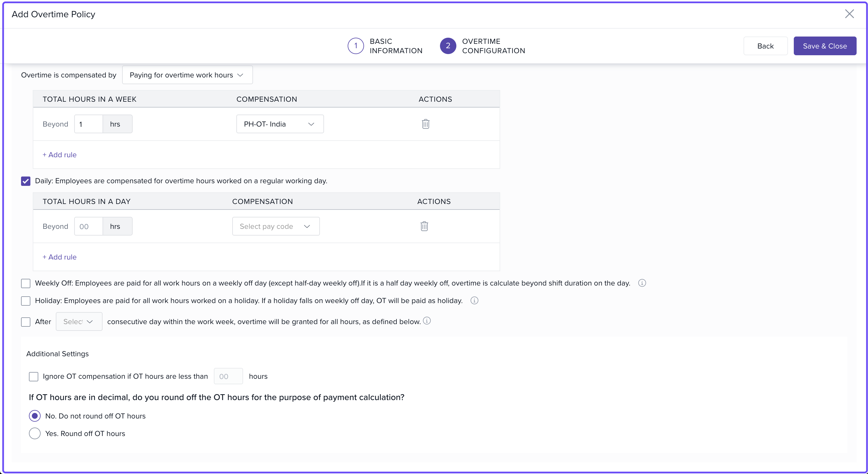Open 'Paying for overtime work hours' dropdown
This screenshot has height=474, width=868.
pyautogui.click(x=187, y=75)
